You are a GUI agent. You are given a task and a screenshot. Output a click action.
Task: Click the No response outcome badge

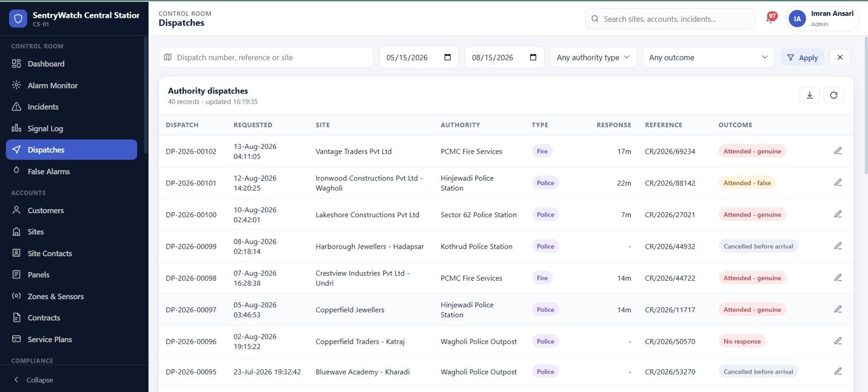coord(742,342)
